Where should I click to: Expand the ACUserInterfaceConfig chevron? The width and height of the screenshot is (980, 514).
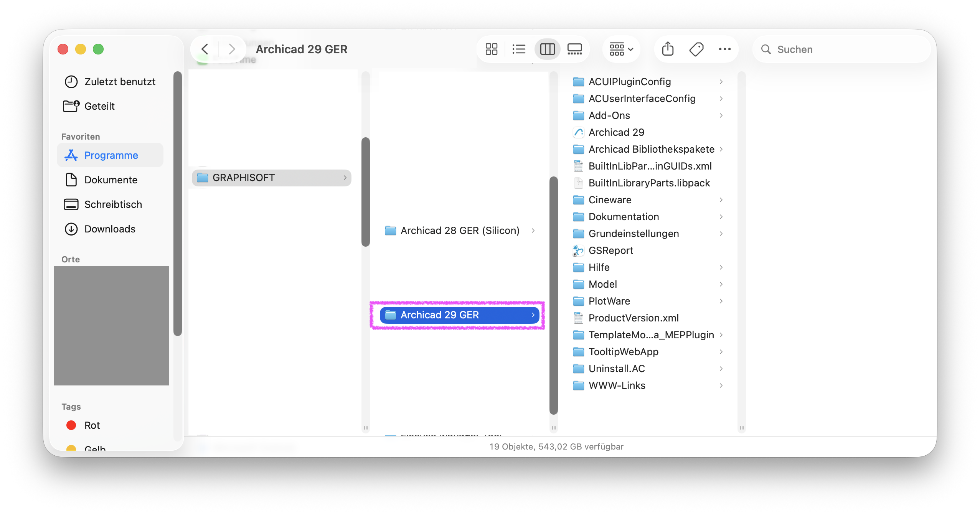pyautogui.click(x=721, y=99)
